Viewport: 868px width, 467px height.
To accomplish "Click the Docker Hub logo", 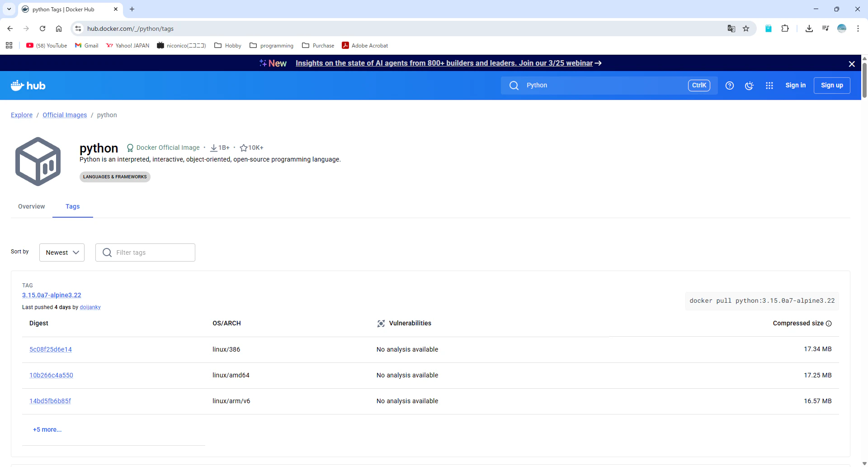I will point(28,86).
